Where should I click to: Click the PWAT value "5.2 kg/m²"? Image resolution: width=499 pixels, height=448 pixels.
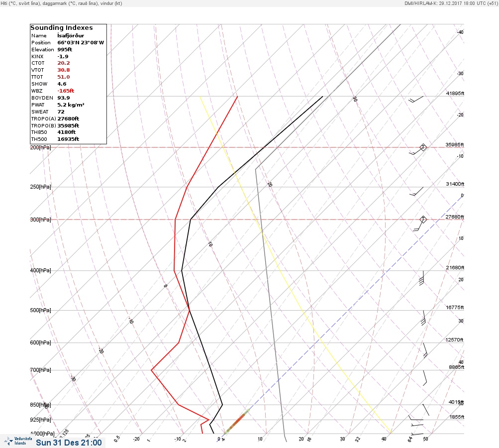71,105
